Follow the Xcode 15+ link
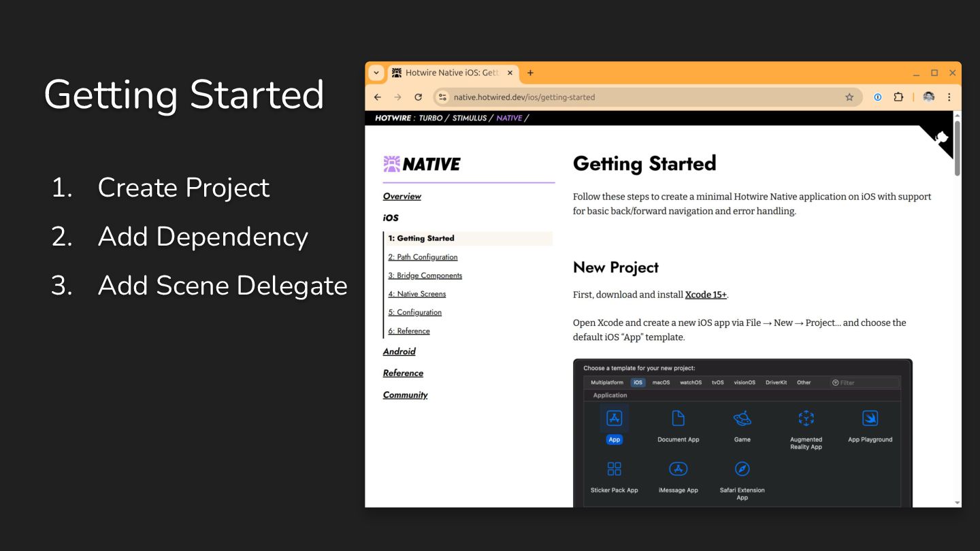The width and height of the screenshot is (980, 551). [x=706, y=295]
